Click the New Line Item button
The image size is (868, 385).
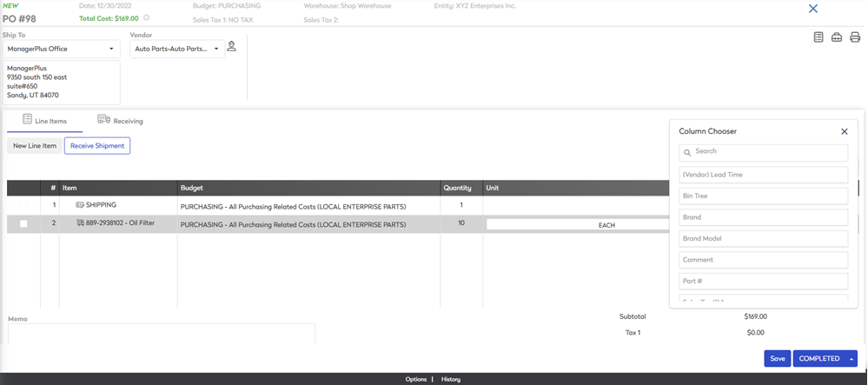(x=35, y=146)
